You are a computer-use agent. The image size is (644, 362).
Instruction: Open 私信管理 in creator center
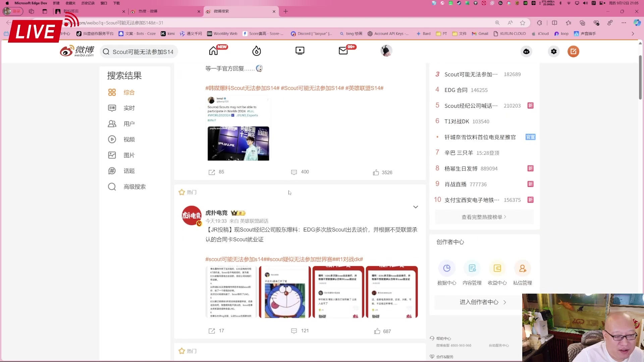coord(523,273)
